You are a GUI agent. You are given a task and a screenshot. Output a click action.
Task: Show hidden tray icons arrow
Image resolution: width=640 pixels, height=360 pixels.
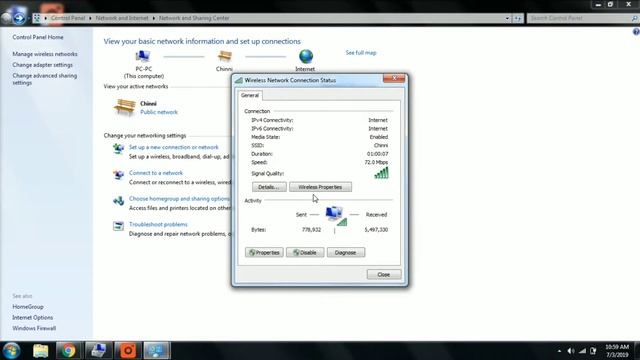559,351
